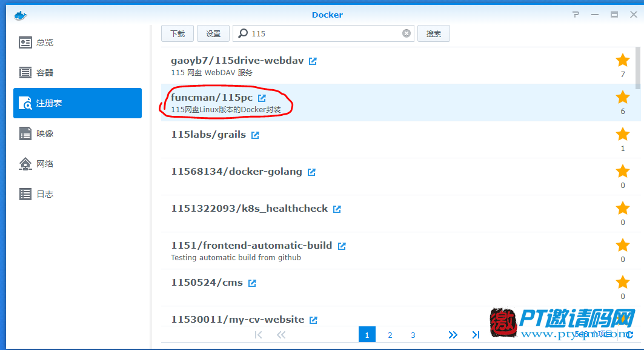
Task: Click 'Testing automatic build from github' description
Action: pos(236,258)
